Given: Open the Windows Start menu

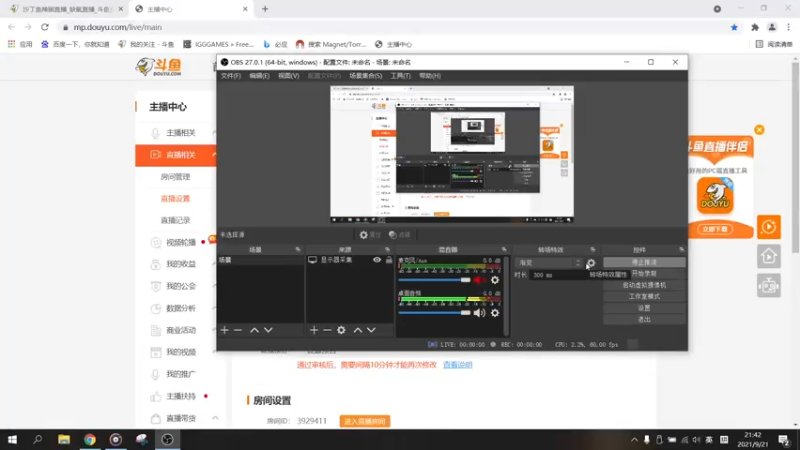Looking at the screenshot, I should (x=12, y=439).
